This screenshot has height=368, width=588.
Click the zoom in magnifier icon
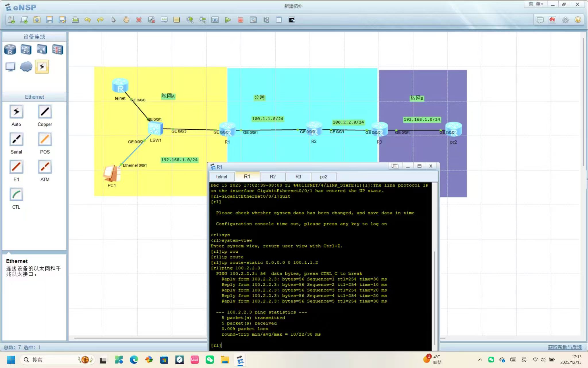point(190,20)
